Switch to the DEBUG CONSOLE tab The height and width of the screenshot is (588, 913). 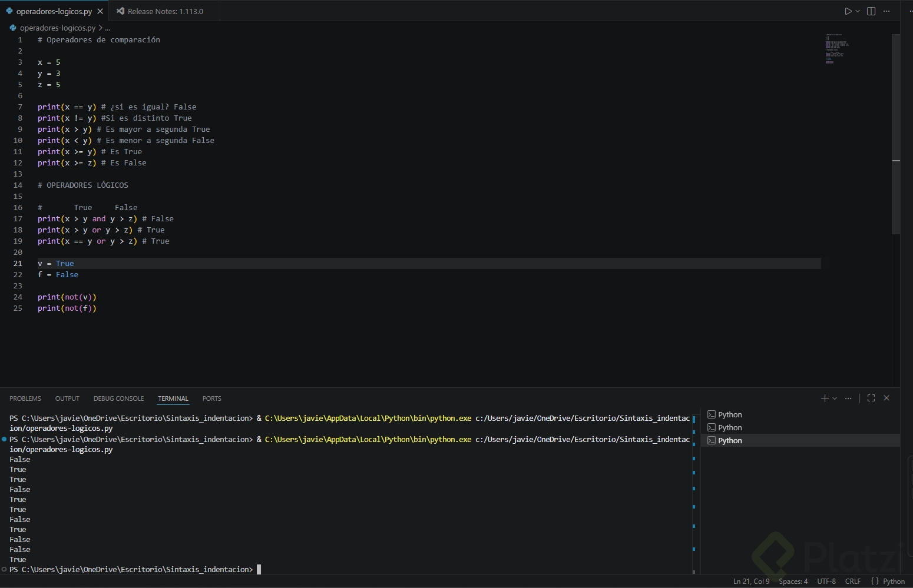[118, 398]
